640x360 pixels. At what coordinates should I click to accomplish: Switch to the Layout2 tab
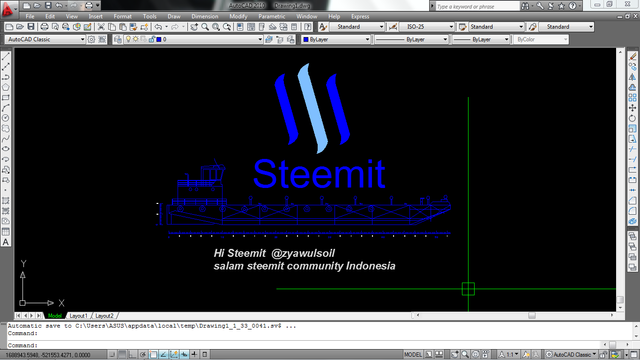tap(104, 316)
